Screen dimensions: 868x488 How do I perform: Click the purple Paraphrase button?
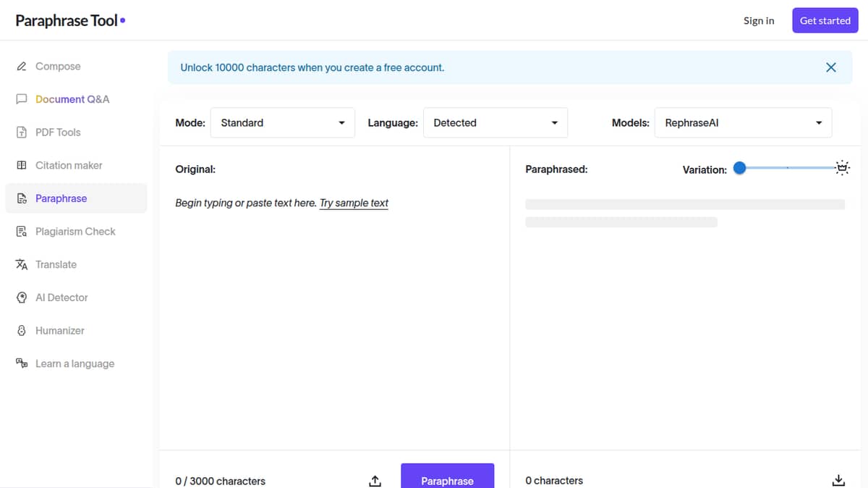pyautogui.click(x=448, y=476)
